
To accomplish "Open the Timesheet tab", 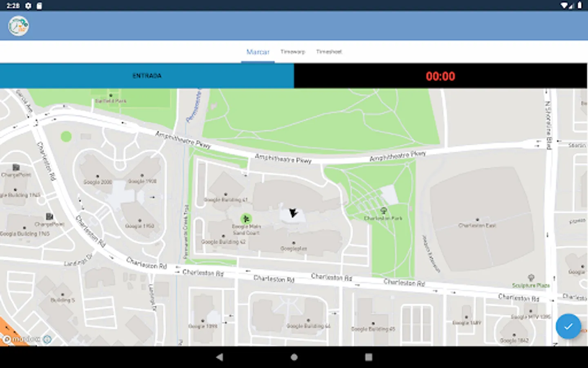I will click(x=329, y=52).
